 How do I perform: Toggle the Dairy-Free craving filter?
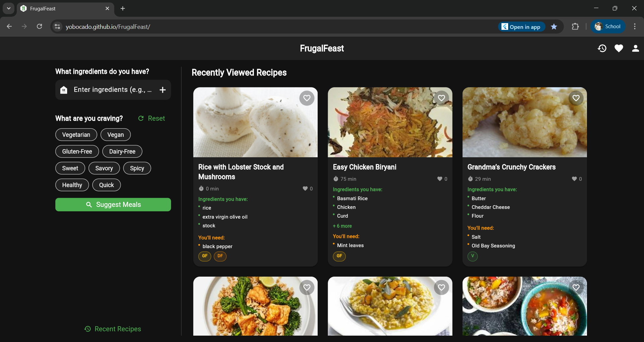pyautogui.click(x=122, y=152)
